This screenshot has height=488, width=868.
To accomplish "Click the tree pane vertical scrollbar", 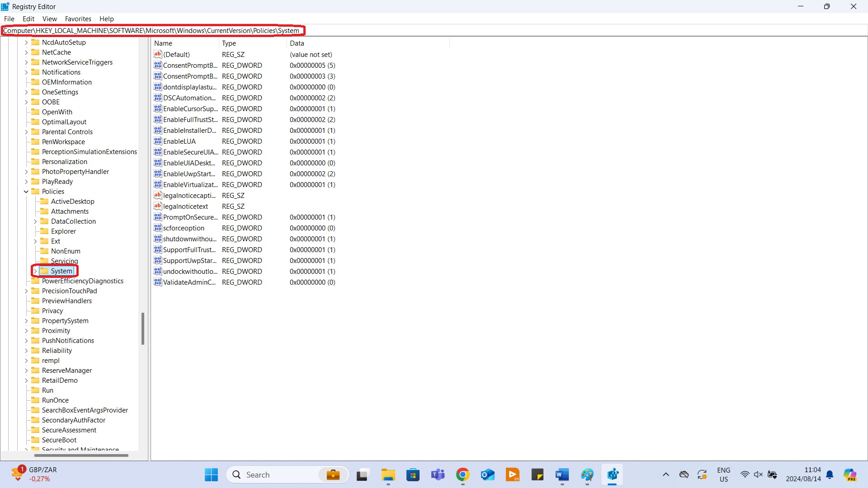I will pos(143,328).
